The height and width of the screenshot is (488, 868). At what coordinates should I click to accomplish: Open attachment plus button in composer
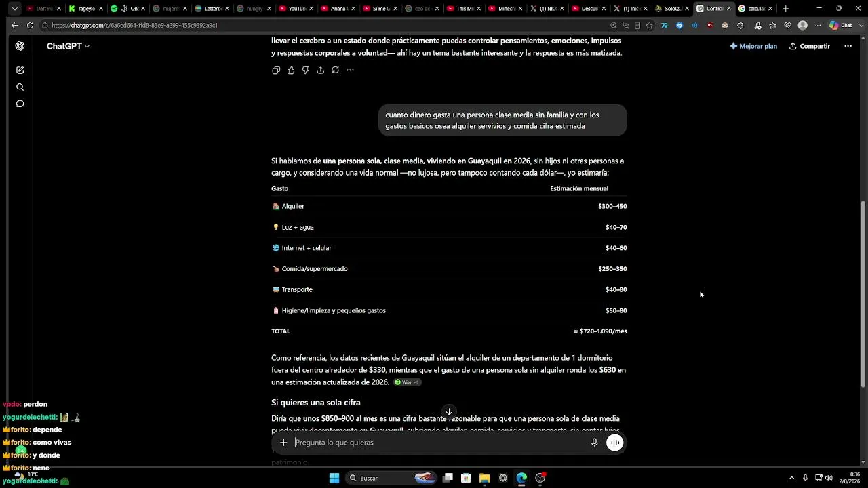coord(283,443)
